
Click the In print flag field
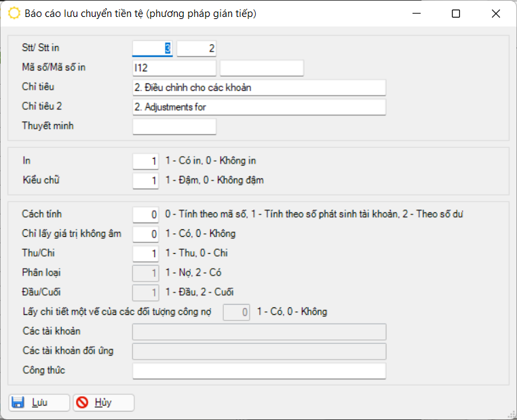pos(145,161)
